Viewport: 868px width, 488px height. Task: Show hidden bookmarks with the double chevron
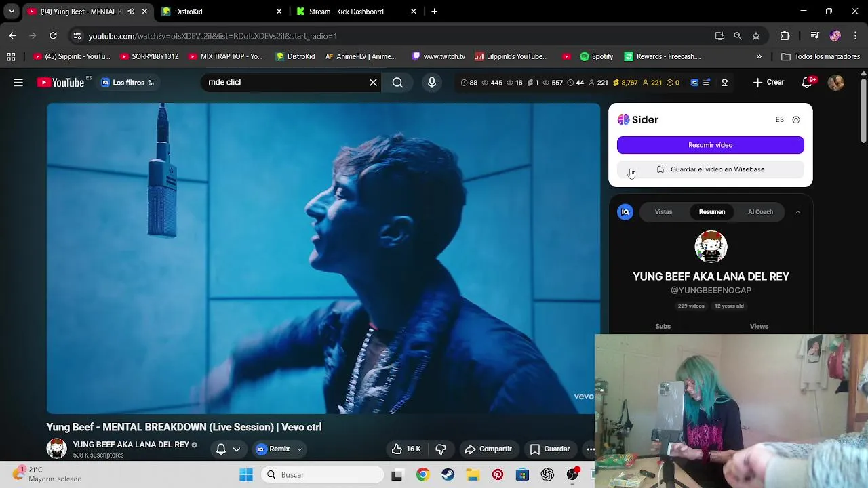(x=759, y=56)
